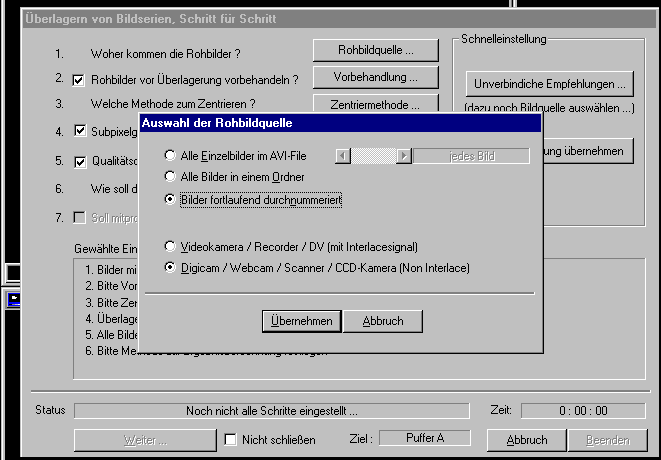Click right arrow of frame interval scrollbar
Screen dimensions: 661x460
tap(404, 156)
